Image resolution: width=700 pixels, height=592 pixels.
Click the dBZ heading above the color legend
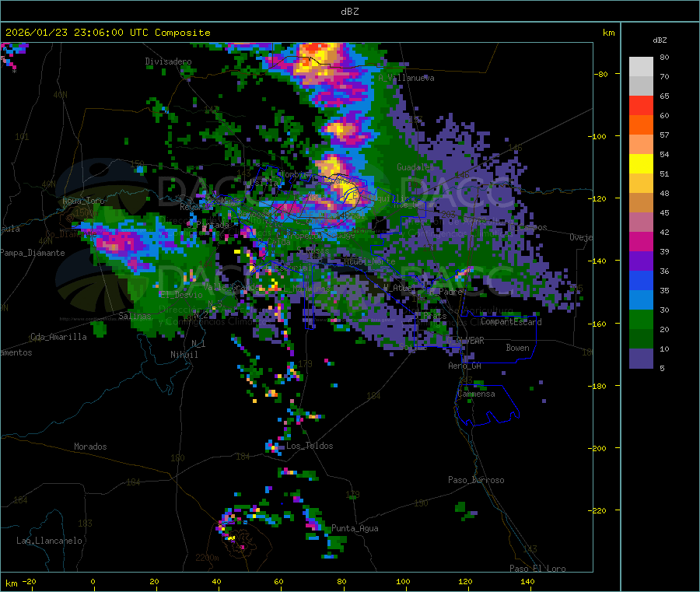660,40
